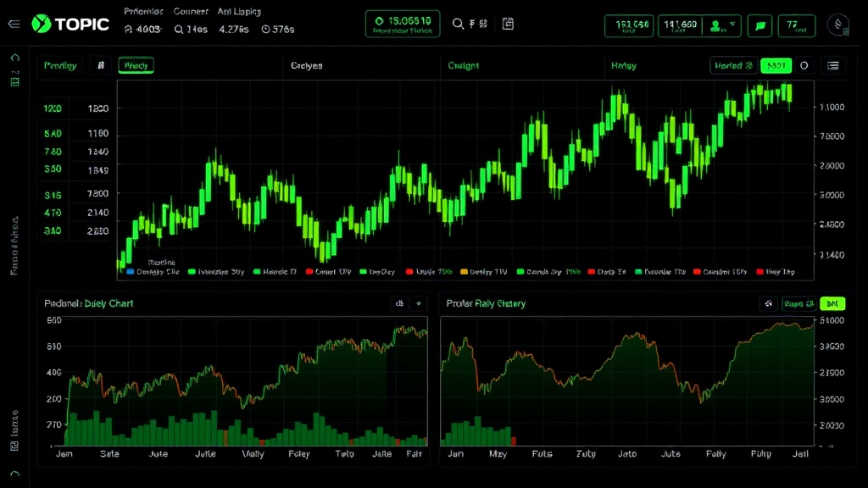Expand the dropdown arrow beside the user icon
868x488 pixels.
(732, 25)
